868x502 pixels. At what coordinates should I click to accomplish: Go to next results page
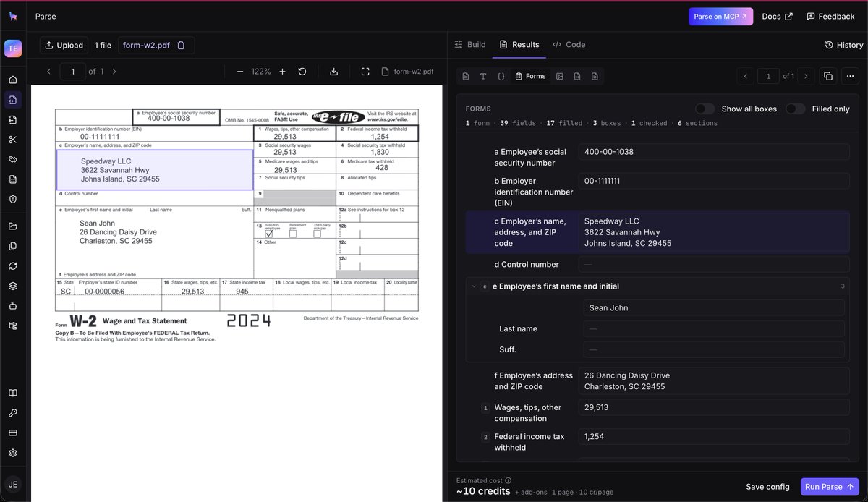coord(806,76)
